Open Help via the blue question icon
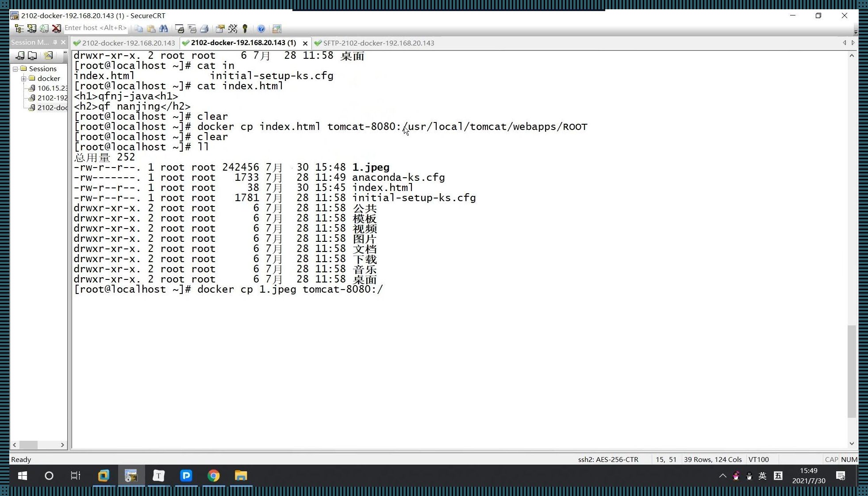The image size is (868, 496). (x=261, y=29)
